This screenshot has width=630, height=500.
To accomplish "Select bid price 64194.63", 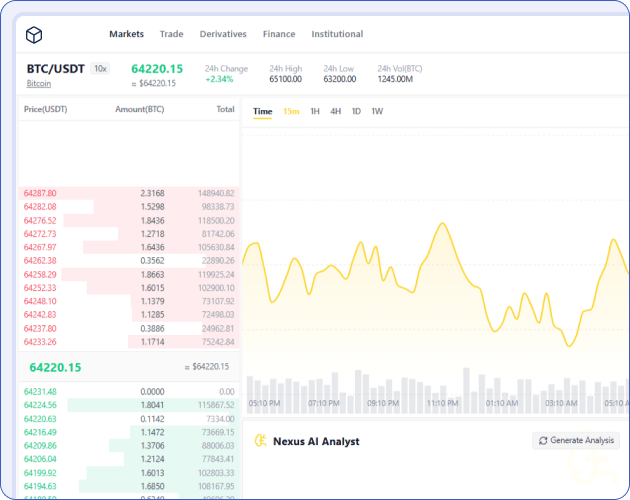I will pos(40,486).
